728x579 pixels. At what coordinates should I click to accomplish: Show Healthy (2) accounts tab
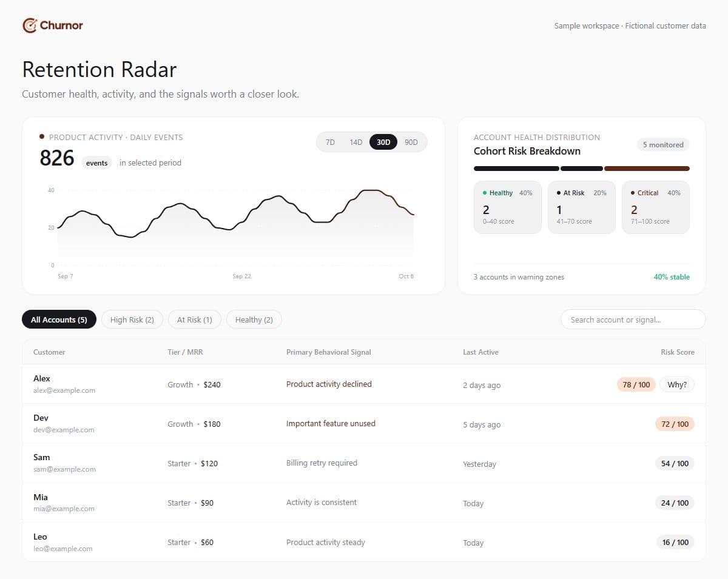click(254, 320)
